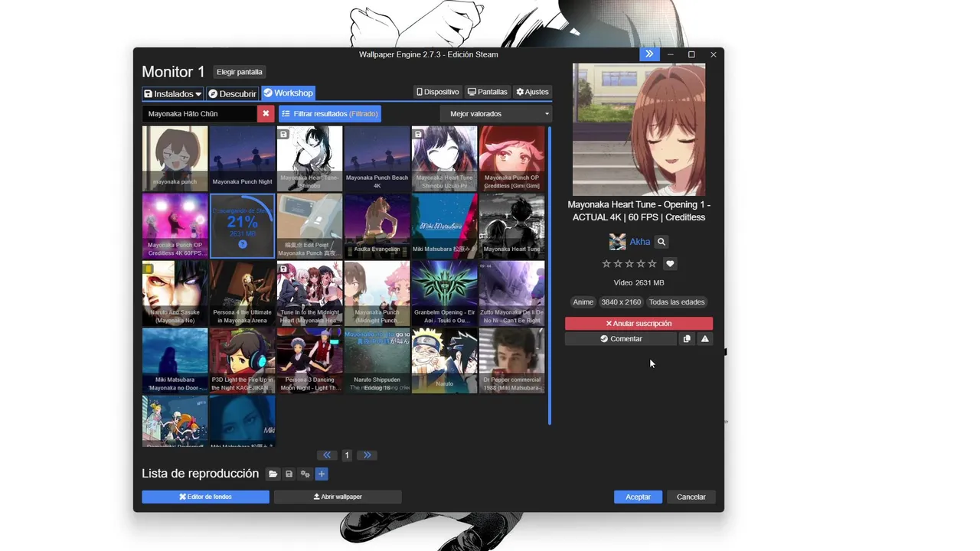
Task: Open playlist folder icon
Action: click(x=273, y=474)
